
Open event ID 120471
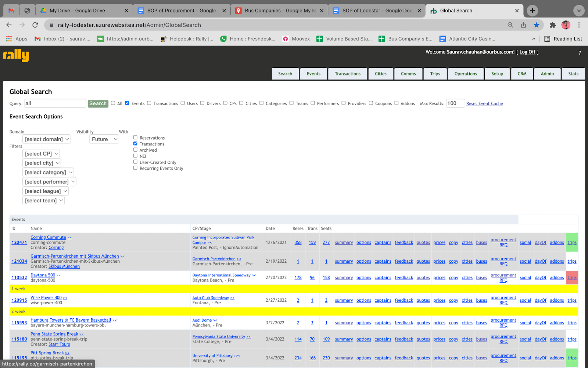(19, 243)
